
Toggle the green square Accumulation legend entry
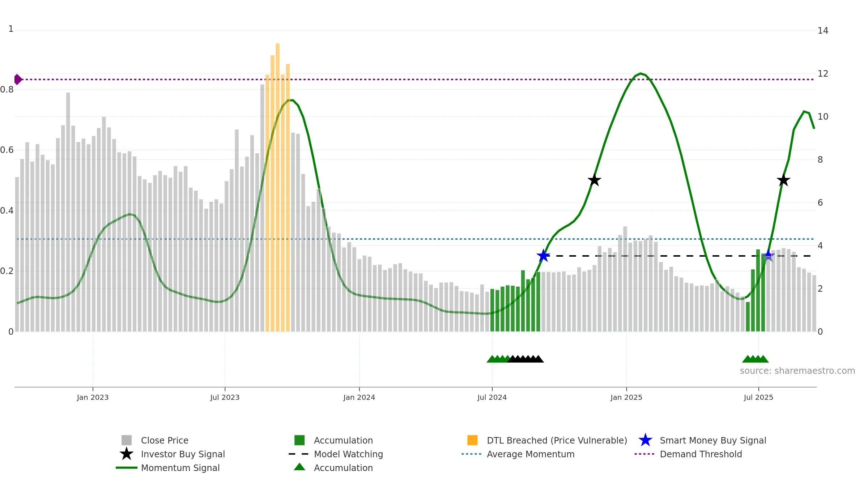click(333, 440)
